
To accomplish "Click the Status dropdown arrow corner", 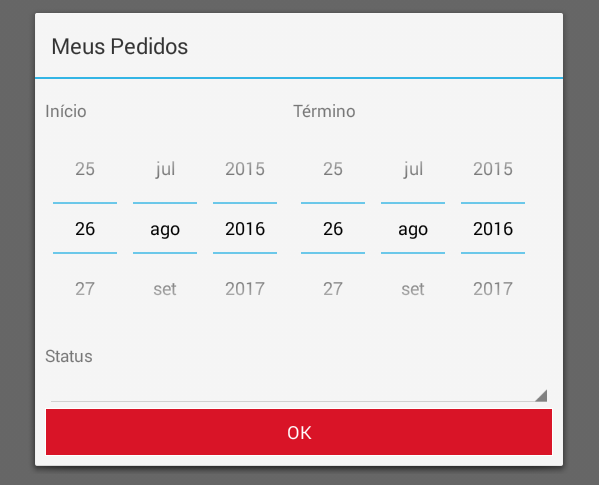I will [x=541, y=395].
